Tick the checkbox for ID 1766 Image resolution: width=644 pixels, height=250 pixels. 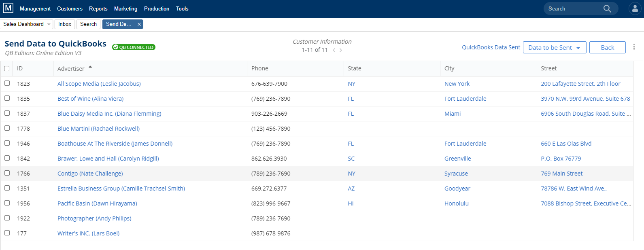point(7,173)
